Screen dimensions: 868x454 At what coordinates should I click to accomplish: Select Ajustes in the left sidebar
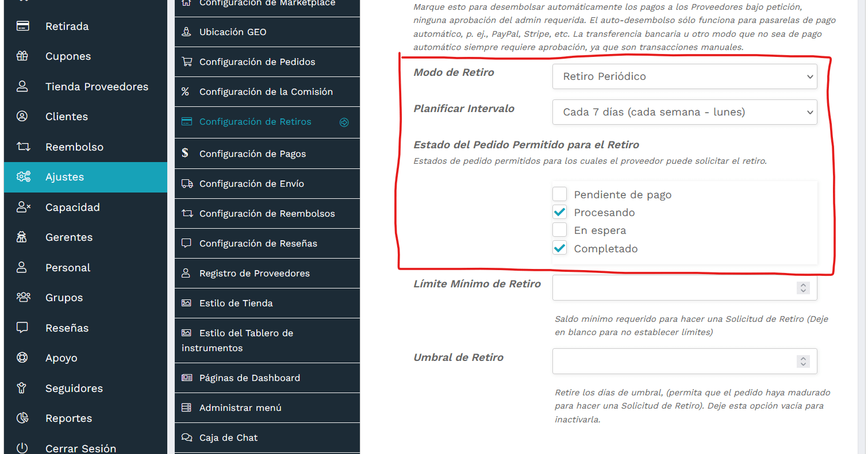(x=65, y=177)
